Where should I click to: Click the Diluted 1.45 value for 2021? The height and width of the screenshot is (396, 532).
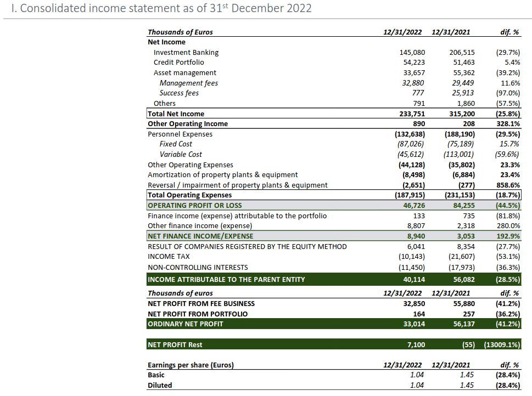tap(467, 386)
